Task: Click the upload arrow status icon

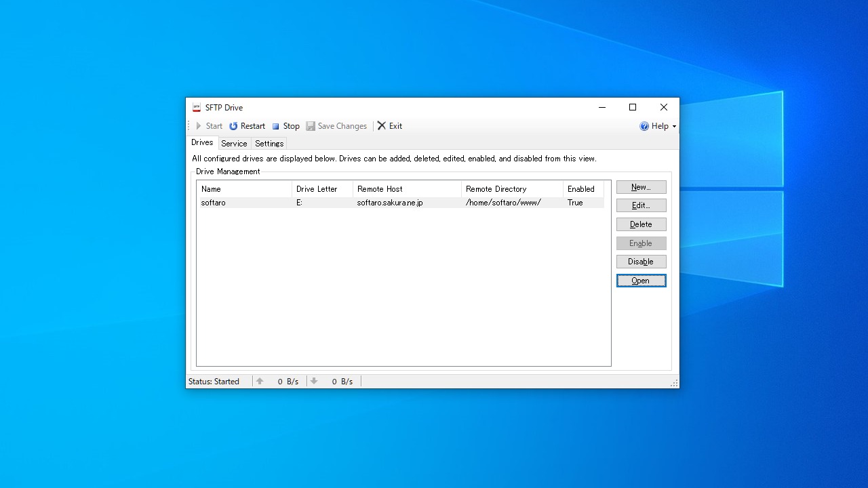Action: pyautogui.click(x=260, y=382)
